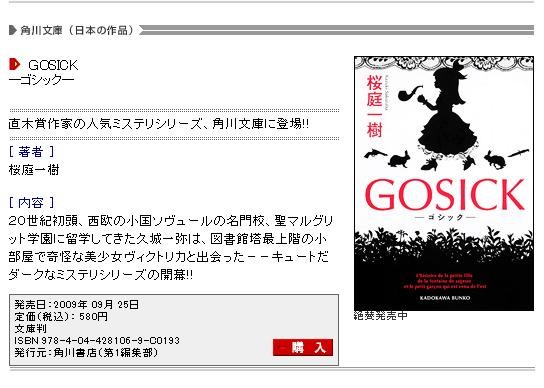Viewport: 544px width, 388px height.
Task: Click the 角川文庫(日本の作品) section header
Action: pos(77,31)
